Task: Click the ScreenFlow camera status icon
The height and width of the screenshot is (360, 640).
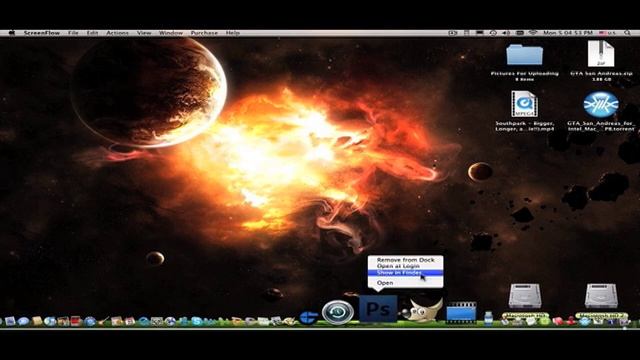Action: tap(453, 33)
